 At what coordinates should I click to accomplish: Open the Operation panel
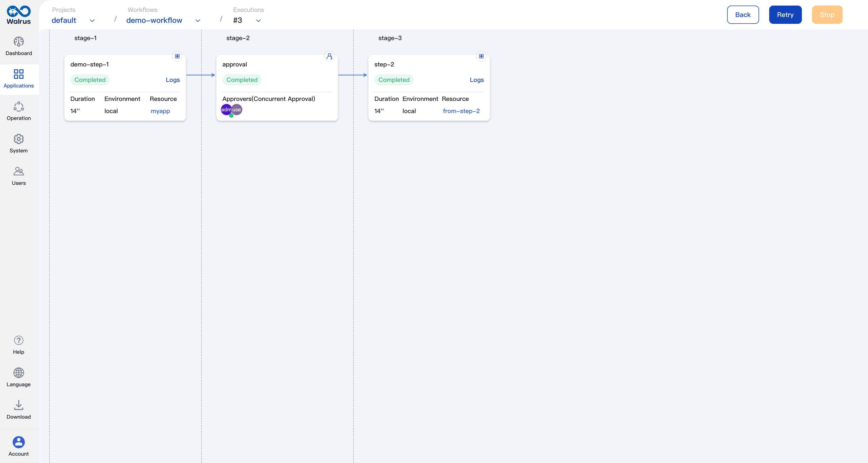click(x=18, y=110)
